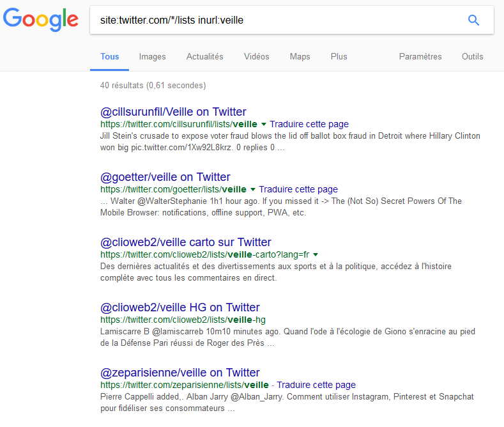The height and width of the screenshot is (427, 504).
Task: Click the Lamiscarre B @lamiscarreb snippet text
Action: [287, 338]
